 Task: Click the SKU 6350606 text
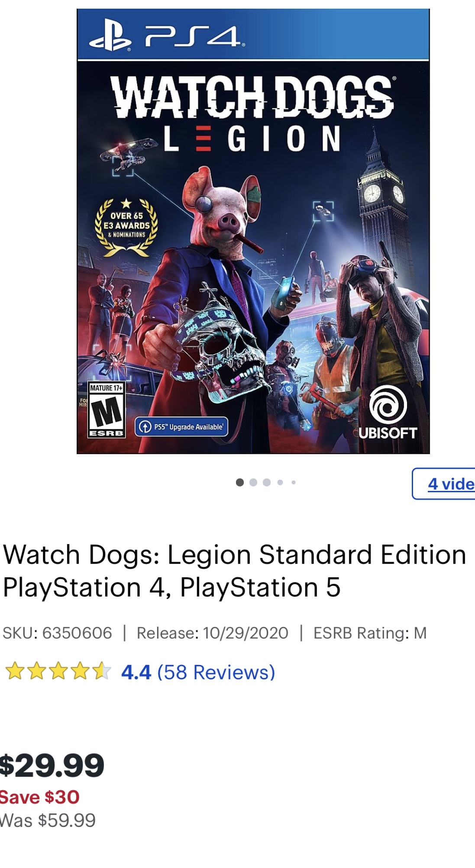coord(57,633)
